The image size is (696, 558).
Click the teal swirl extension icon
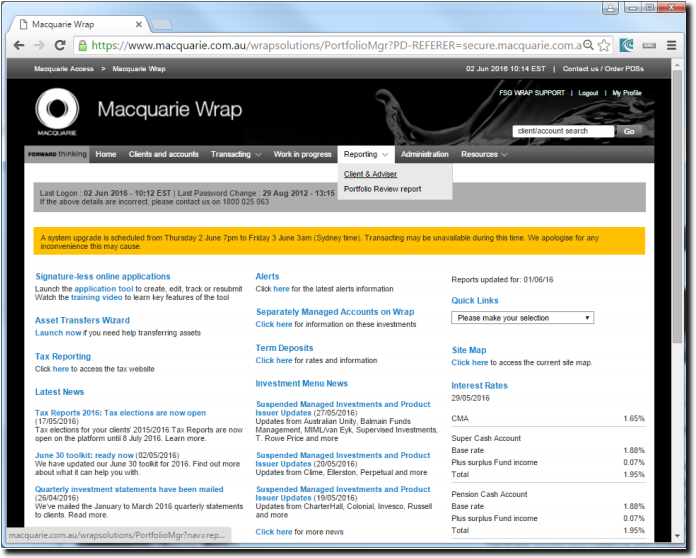tap(627, 45)
